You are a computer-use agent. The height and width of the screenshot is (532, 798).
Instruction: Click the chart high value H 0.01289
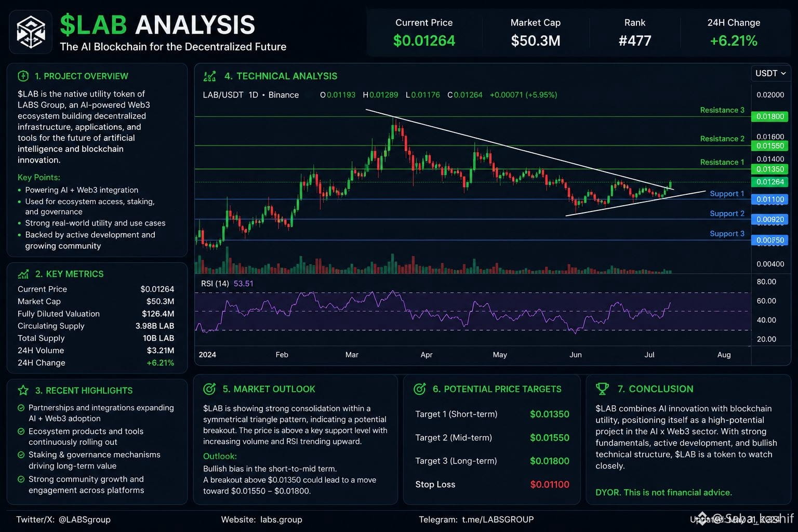380,95
